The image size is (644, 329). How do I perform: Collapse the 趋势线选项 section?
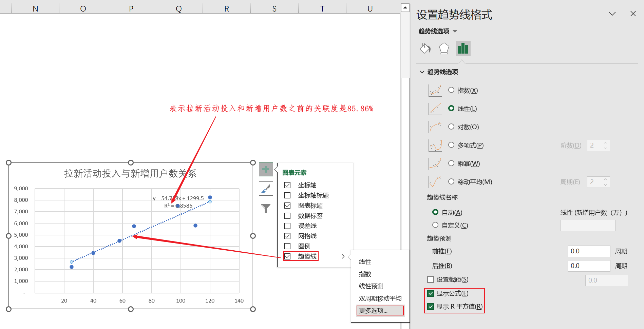pos(422,72)
